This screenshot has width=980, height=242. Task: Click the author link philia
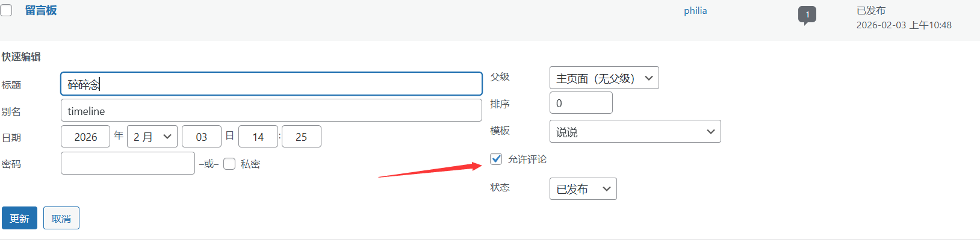[695, 11]
